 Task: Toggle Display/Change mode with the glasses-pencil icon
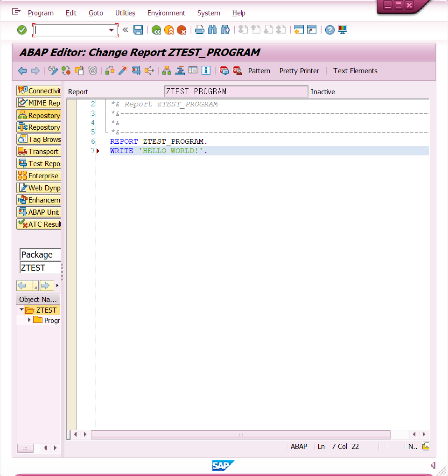pyautogui.click(x=53, y=70)
